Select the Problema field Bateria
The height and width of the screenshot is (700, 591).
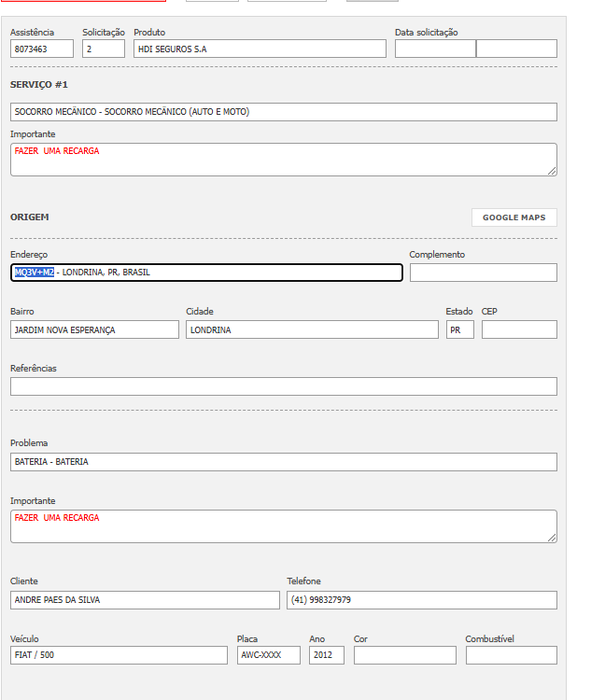click(x=283, y=462)
